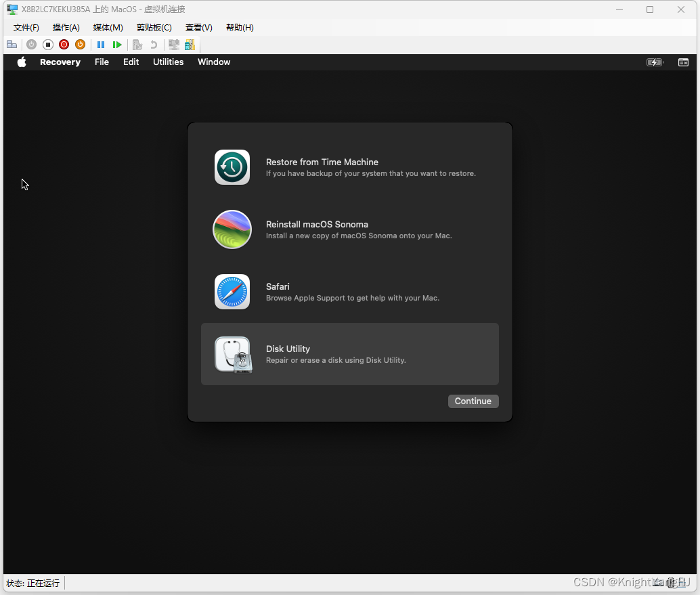Viewport: 700px width, 595px height.
Task: Click the VM connection window title icon
Action: 12,9
